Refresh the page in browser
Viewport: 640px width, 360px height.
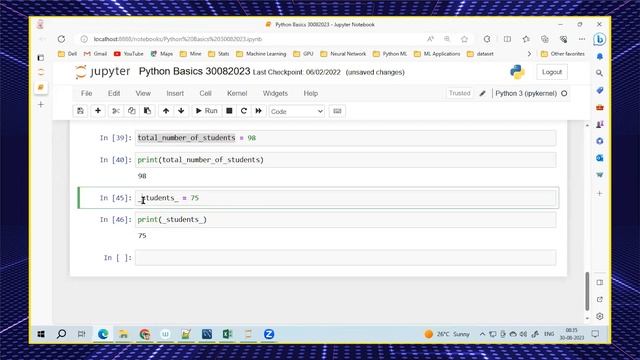(61, 39)
